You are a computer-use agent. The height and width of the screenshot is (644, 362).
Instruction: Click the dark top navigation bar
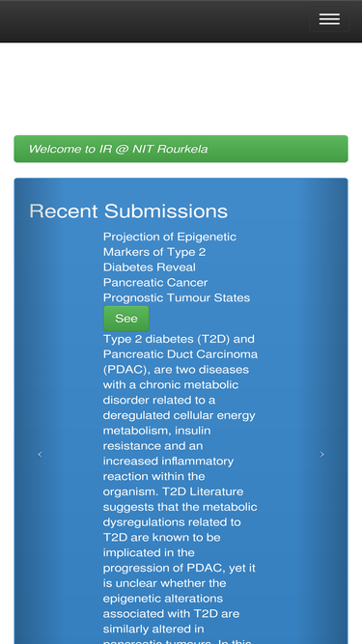click(x=181, y=21)
